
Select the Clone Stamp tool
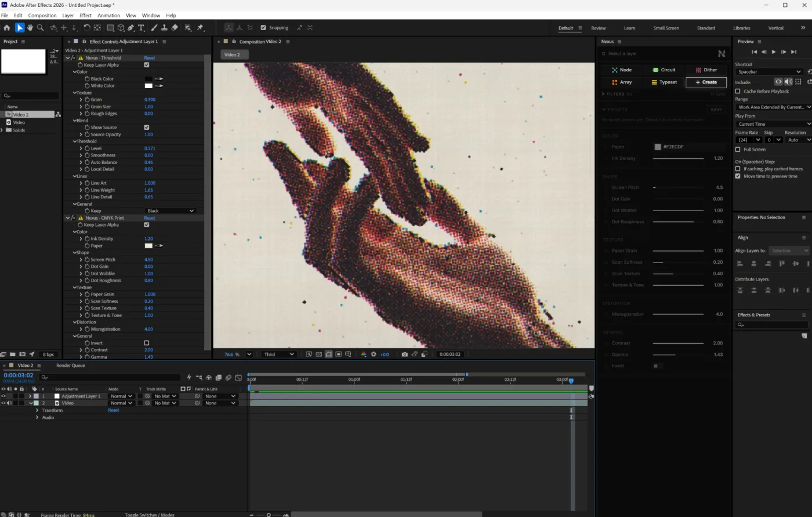[x=164, y=27]
